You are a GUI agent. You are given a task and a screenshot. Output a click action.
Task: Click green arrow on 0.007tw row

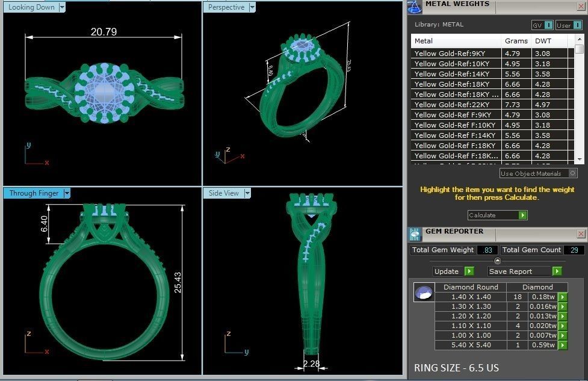click(x=563, y=335)
